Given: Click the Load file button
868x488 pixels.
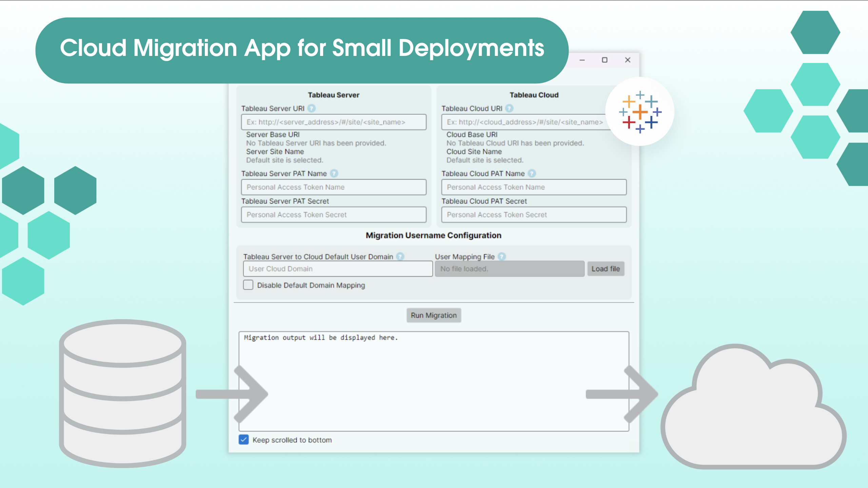Looking at the screenshot, I should coord(606,269).
